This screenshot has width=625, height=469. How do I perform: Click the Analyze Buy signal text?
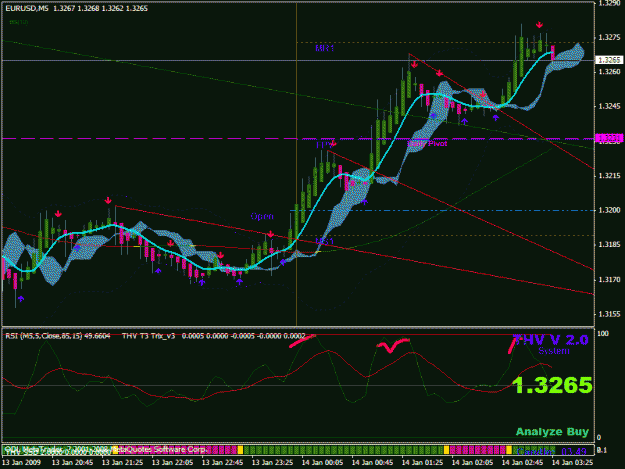[x=552, y=432]
